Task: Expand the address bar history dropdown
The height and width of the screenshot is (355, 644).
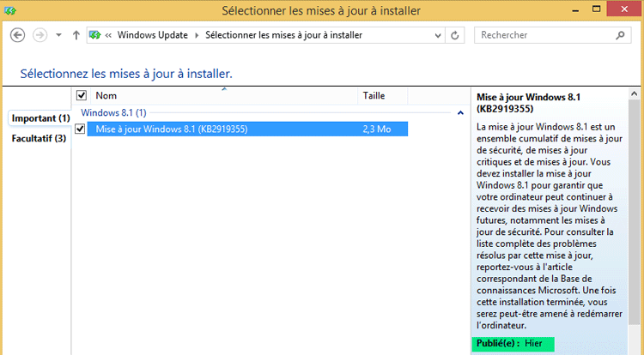Action: tap(437, 35)
